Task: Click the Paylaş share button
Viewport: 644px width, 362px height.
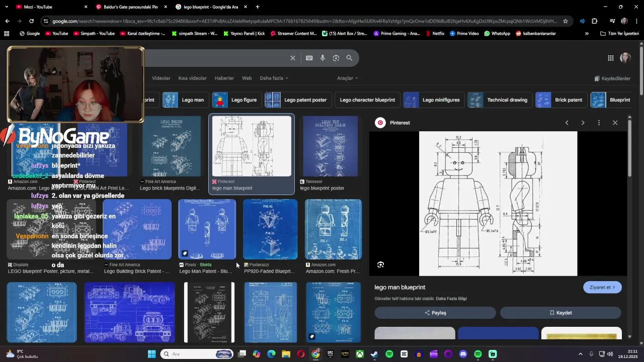Action: [435, 313]
